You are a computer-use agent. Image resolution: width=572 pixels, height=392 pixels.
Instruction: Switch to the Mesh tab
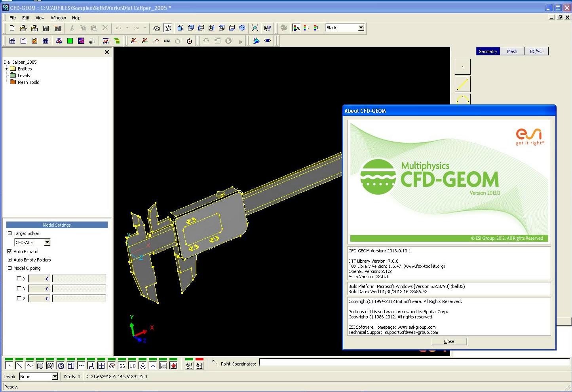point(512,51)
